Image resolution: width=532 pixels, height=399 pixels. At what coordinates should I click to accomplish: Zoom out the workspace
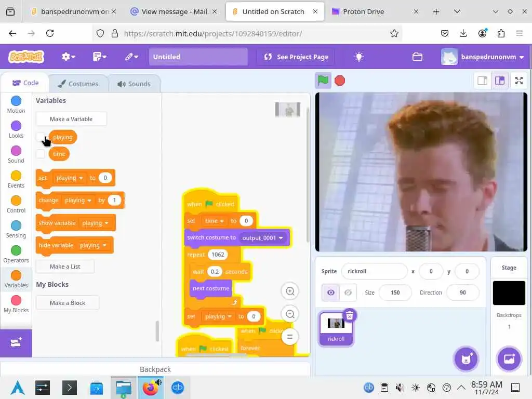[290, 314]
